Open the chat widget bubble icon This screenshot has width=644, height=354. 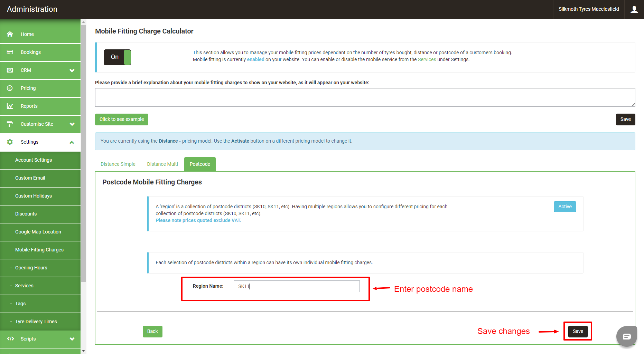(627, 336)
